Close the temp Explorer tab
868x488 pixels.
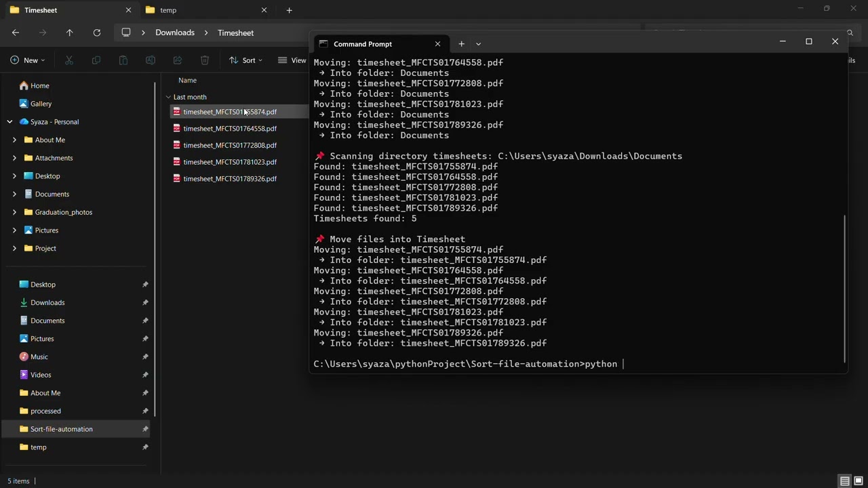[x=264, y=10]
